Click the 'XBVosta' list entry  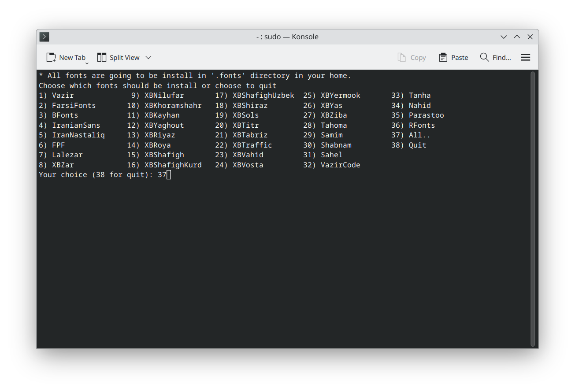[248, 165]
